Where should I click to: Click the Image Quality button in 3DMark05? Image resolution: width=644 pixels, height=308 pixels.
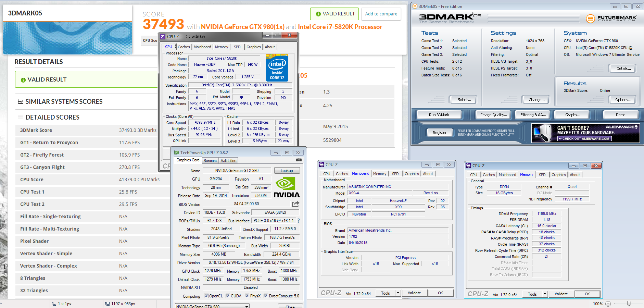[x=494, y=115]
